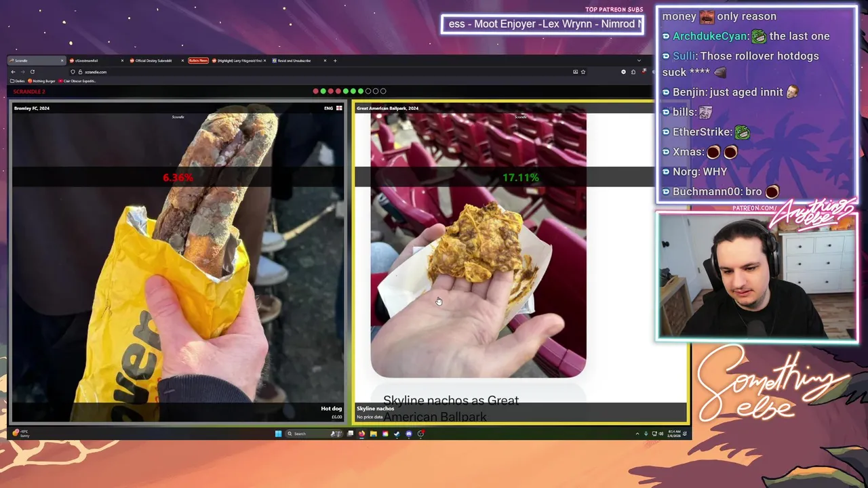Viewport: 868px width, 488px height.
Task: Click ArchdukeCyan's name in chat
Action: (x=710, y=36)
